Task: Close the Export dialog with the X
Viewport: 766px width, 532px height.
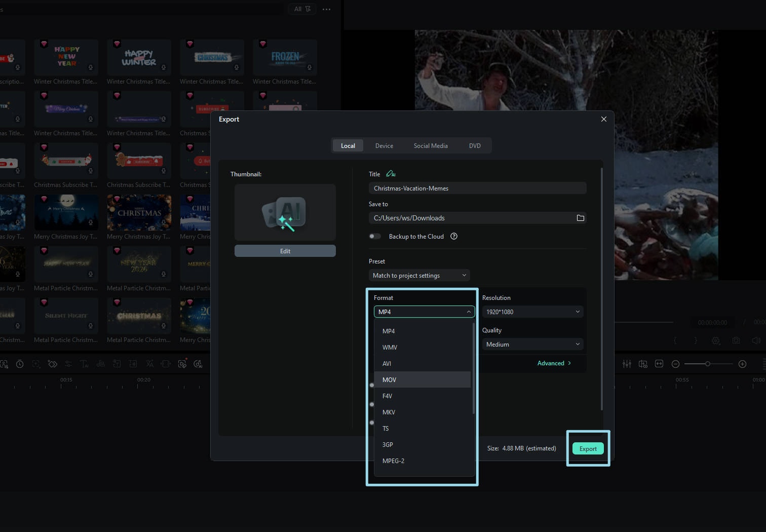Action: [603, 119]
